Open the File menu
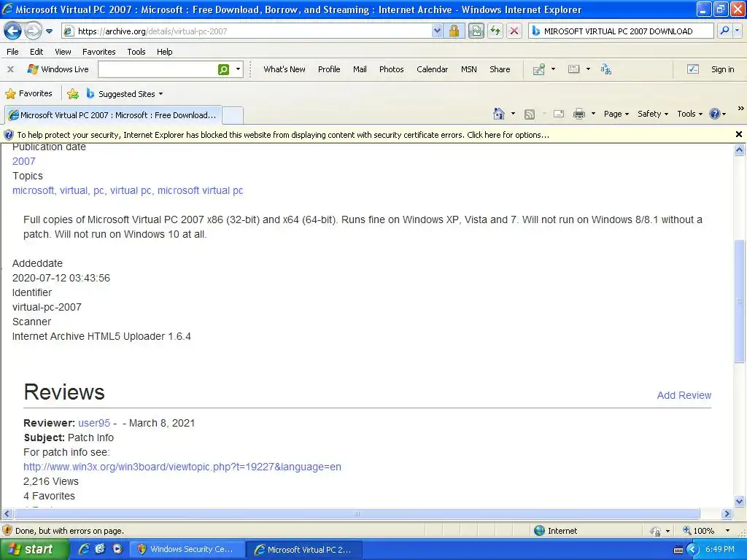Viewport: 747px width, 560px height. click(x=12, y=52)
